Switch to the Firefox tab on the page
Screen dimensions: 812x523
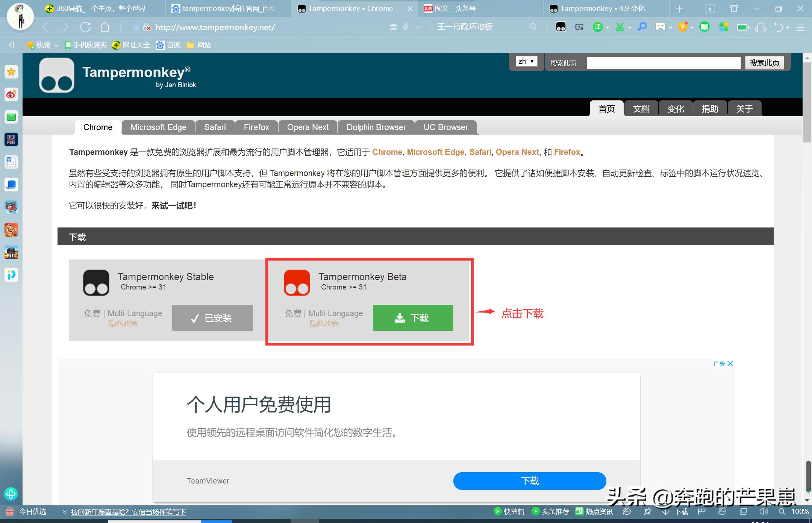click(x=256, y=127)
